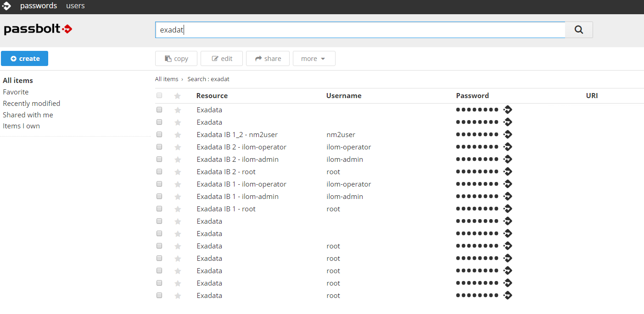
Task: Click the passbolt key icon for Exadata IB 2 - ilom-admin
Action: 508,159
